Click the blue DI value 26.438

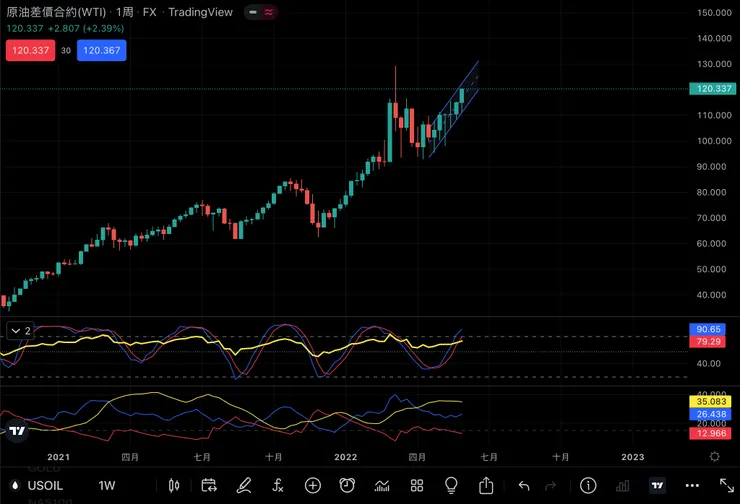pos(710,414)
